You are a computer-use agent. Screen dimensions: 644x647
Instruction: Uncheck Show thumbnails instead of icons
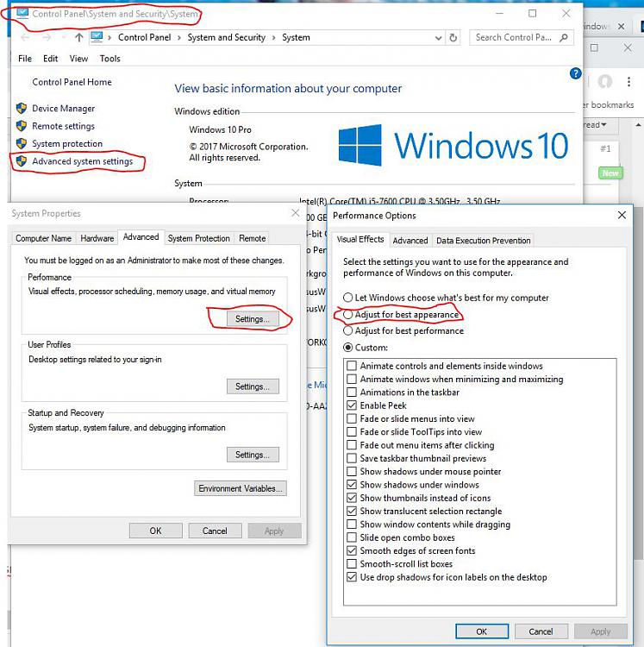[x=352, y=498]
